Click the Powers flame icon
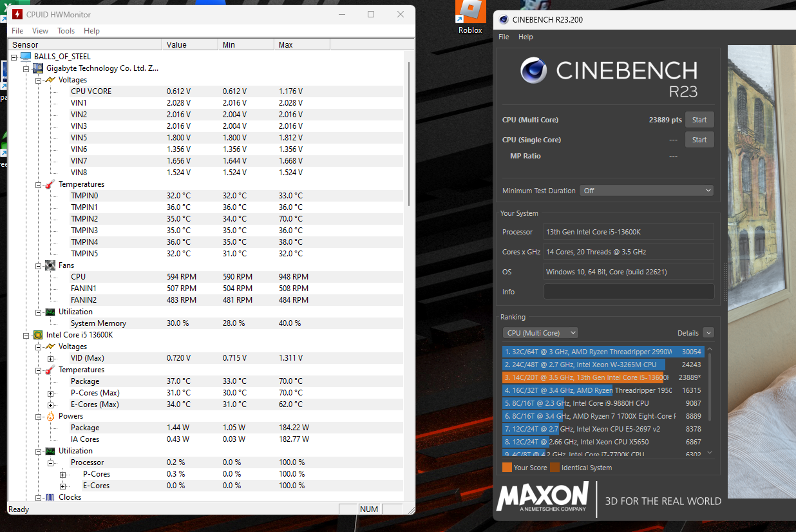796x532 pixels. click(x=50, y=416)
